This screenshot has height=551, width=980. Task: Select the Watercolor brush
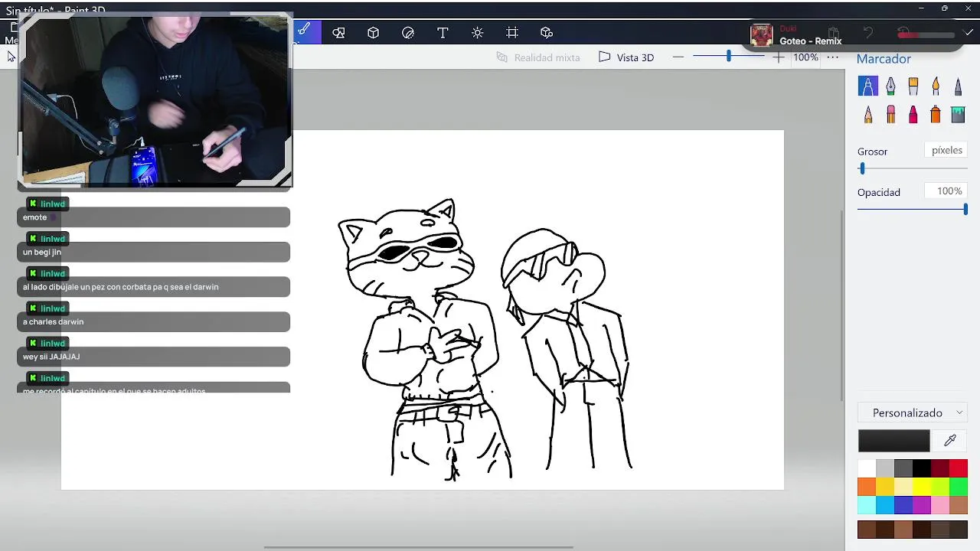pos(936,86)
